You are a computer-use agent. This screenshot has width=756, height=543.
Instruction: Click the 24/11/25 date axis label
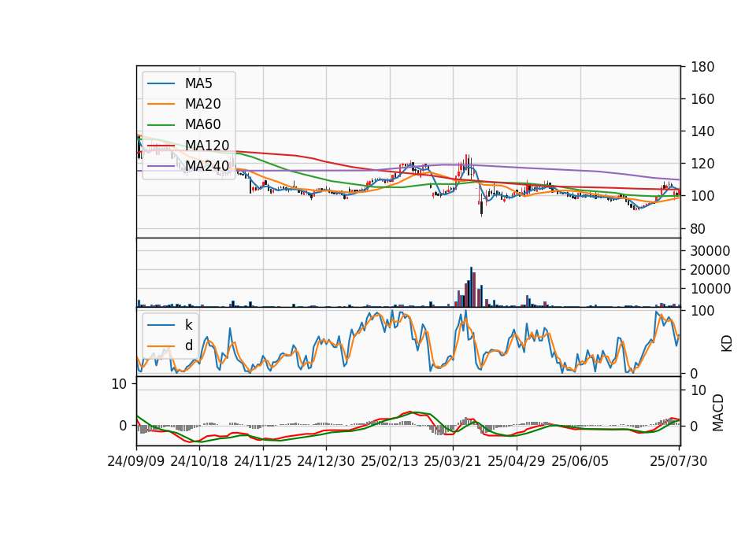pyautogui.click(x=263, y=461)
